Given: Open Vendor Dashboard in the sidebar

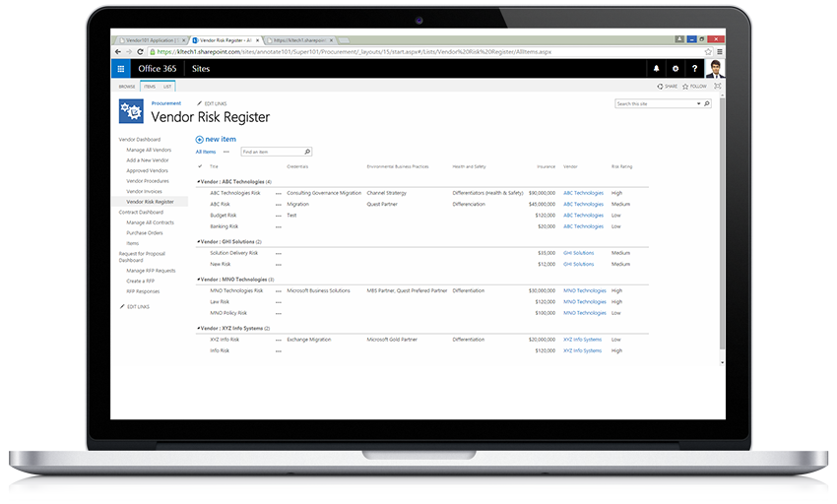Looking at the screenshot, I should pyautogui.click(x=139, y=140).
